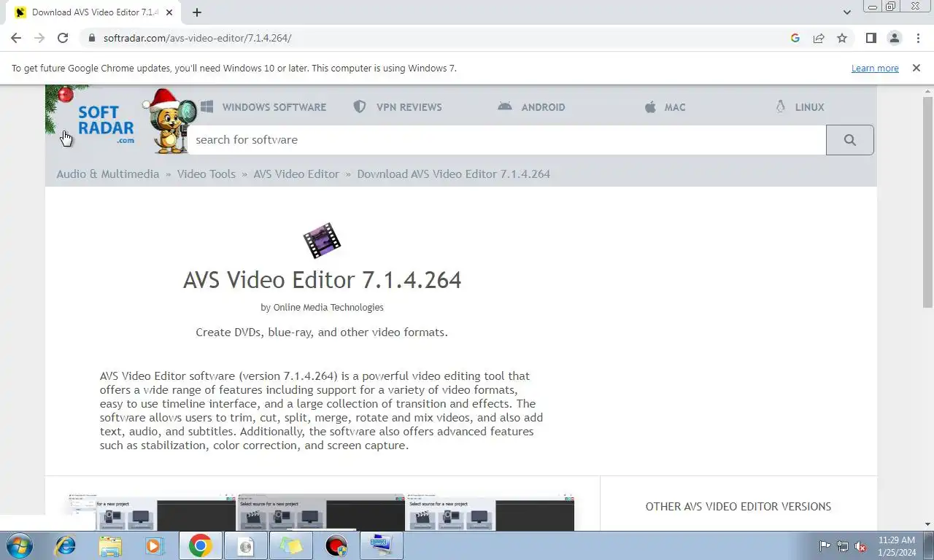
Task: Click the scrollbar down arrow
Action: click(927, 524)
